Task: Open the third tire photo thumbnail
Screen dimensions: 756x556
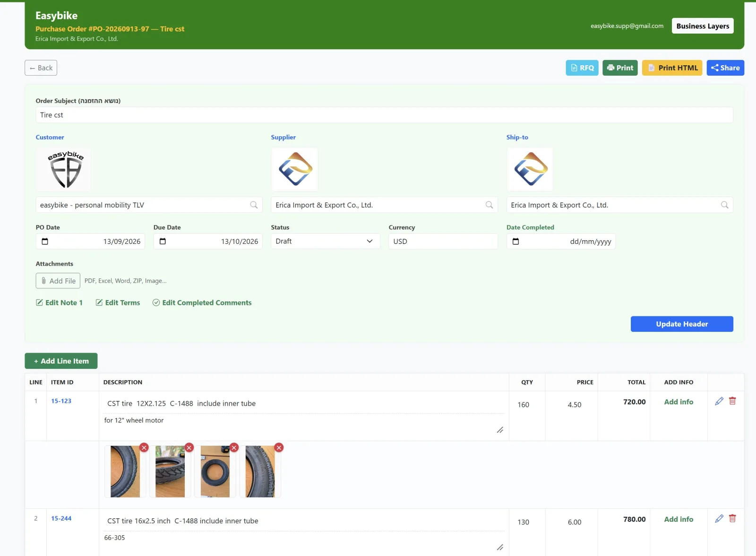Action: coord(215,471)
